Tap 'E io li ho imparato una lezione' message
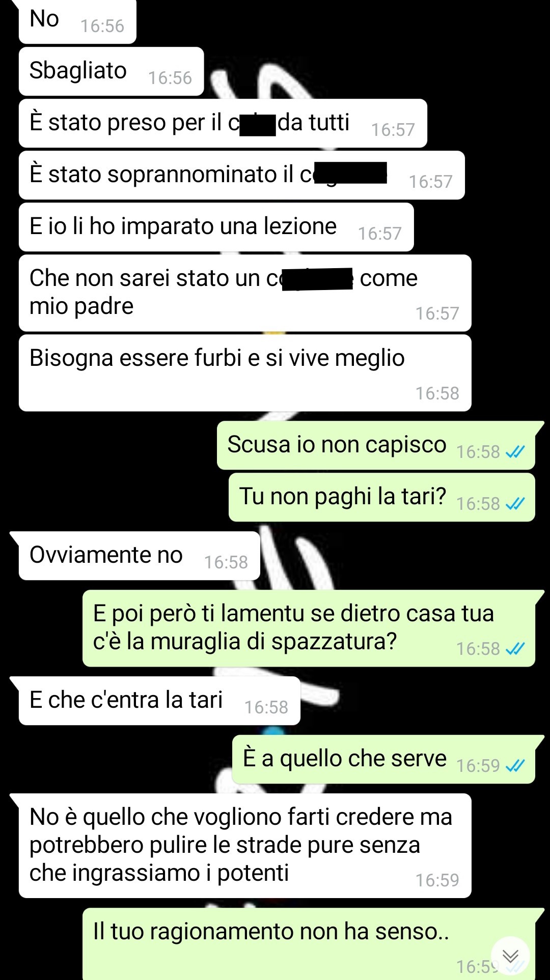This screenshot has width=550, height=980. point(216,227)
